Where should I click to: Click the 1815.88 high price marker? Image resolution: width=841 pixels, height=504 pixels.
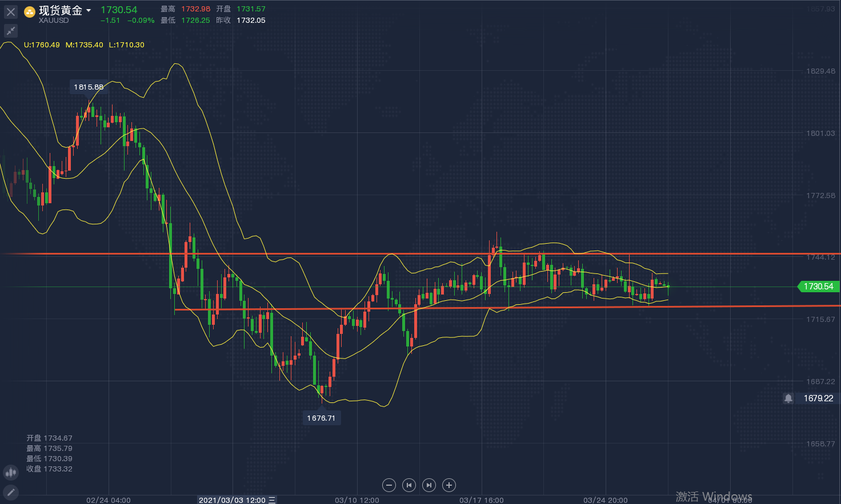(89, 87)
